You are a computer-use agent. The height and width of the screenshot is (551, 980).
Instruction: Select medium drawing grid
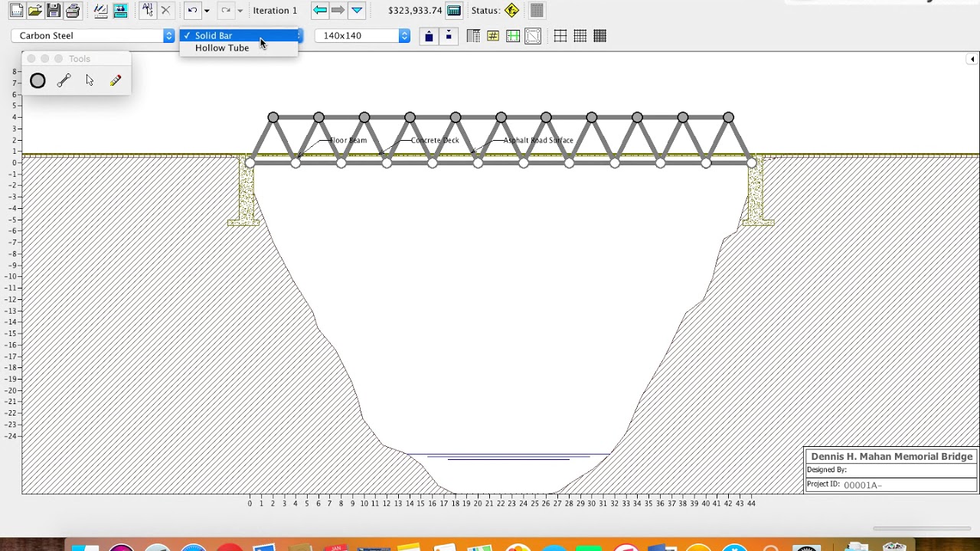[580, 36]
